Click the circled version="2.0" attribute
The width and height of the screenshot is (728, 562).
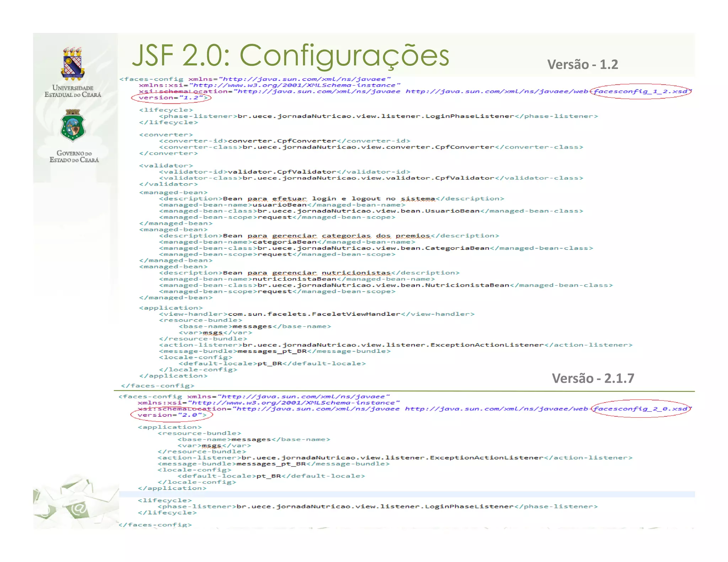click(171, 415)
